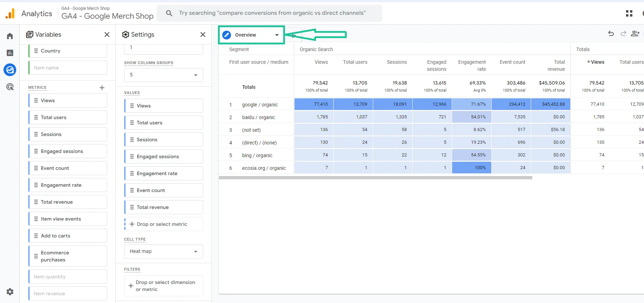The image size is (644, 303).
Task: Open the Cell Type Heat map dropdown
Action: [164, 251]
